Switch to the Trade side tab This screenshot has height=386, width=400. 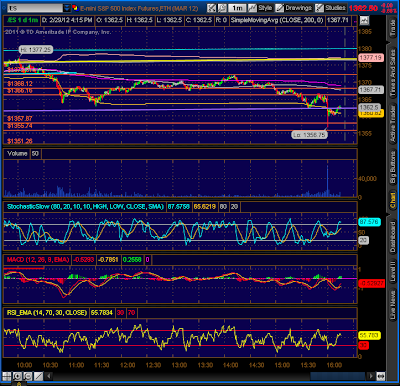393,27
